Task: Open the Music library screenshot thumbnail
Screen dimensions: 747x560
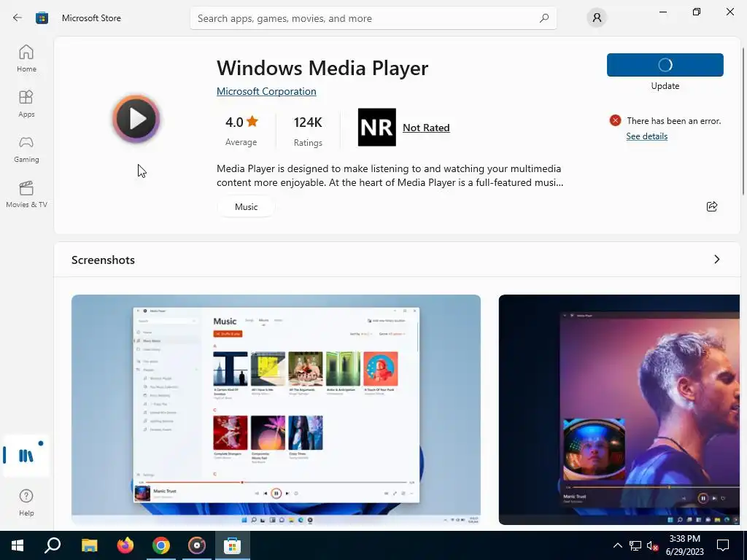Action: point(276,410)
